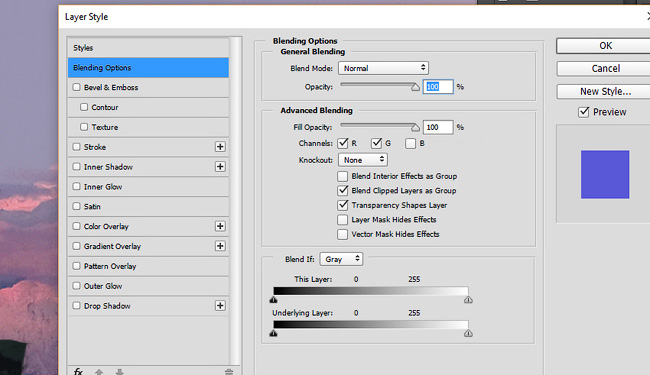The height and width of the screenshot is (375, 650).
Task: Enable the Satin checkbox
Action: coord(76,206)
